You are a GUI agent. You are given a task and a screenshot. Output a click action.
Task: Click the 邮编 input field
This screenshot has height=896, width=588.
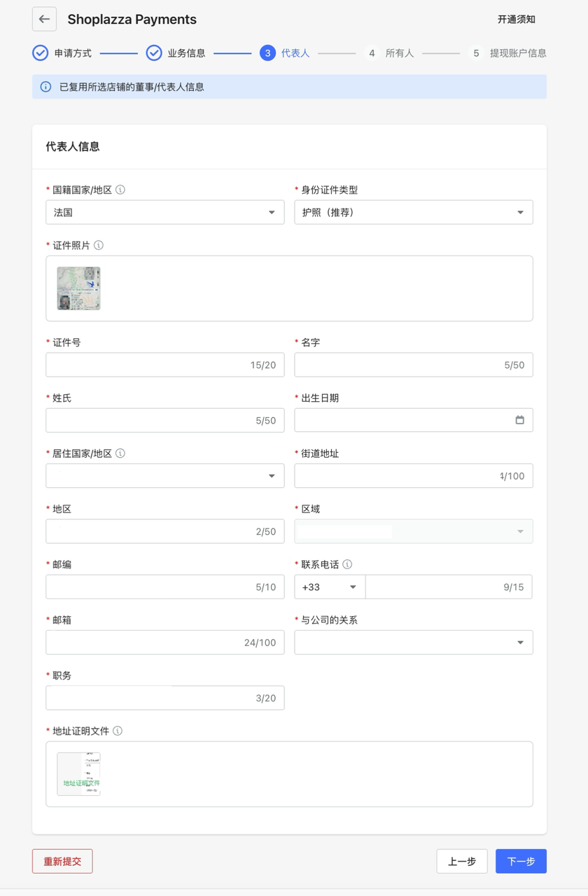(x=165, y=587)
